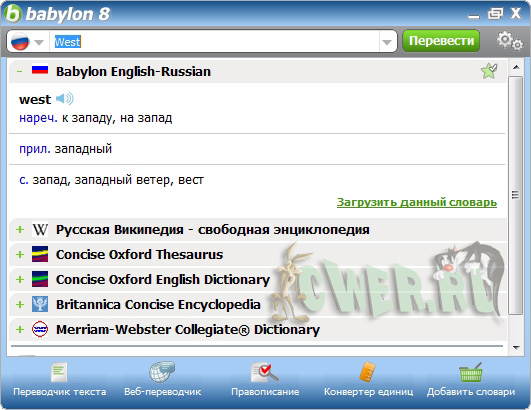Open Конвертер единиц ruler tool
Image resolution: width=531 pixels, height=410 pixels.
368,379
